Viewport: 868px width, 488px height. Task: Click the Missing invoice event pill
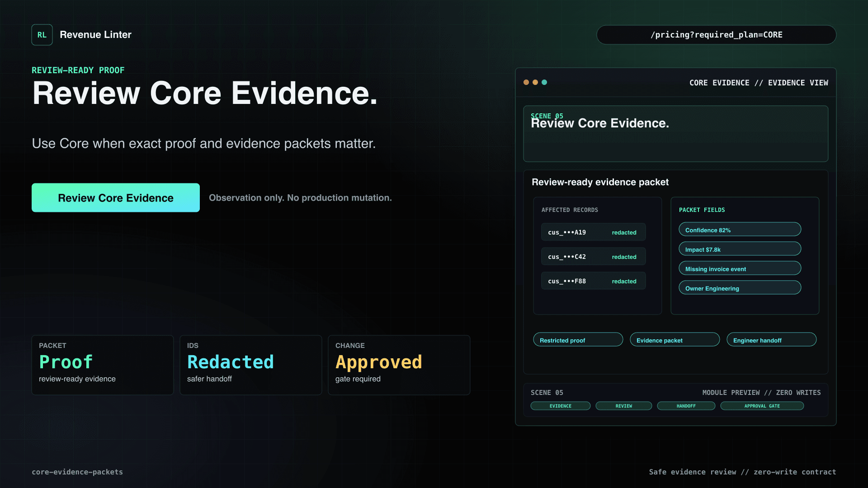pos(740,268)
